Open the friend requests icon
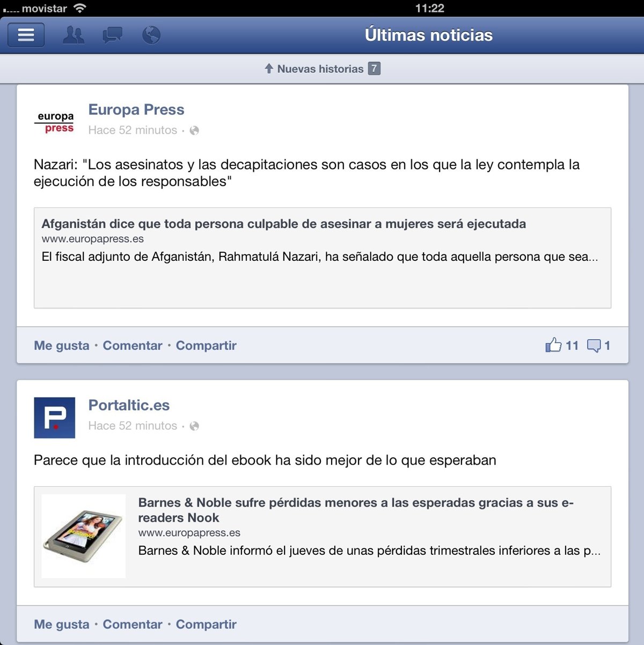The width and height of the screenshot is (644, 645). click(x=74, y=35)
